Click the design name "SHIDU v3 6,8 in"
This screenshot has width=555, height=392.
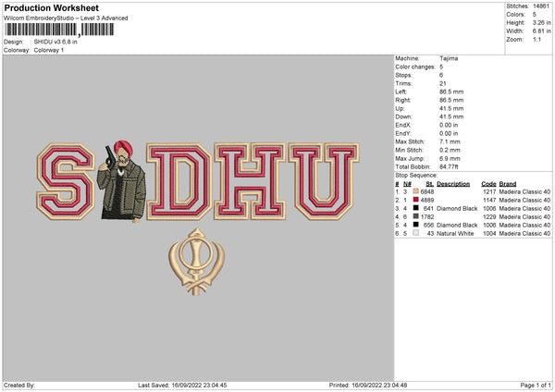click(55, 42)
